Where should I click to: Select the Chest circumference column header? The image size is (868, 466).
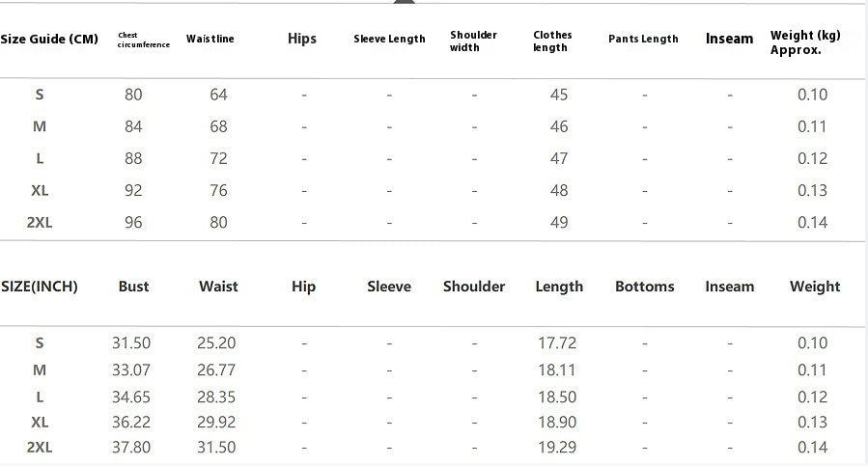tap(143, 40)
